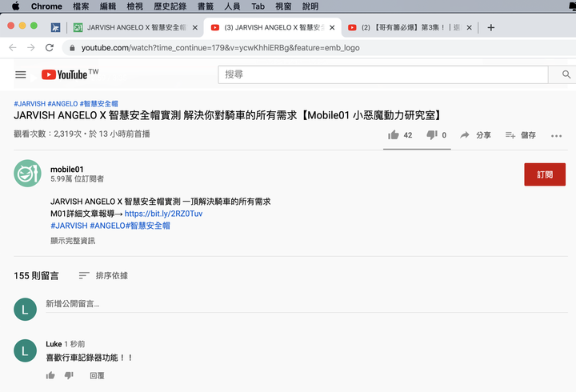Open the three-dot more actions menu

[556, 136]
